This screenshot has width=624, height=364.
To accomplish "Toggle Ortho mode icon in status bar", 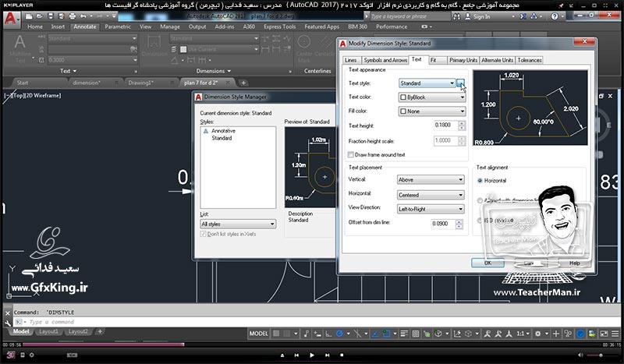I will coord(328,334).
